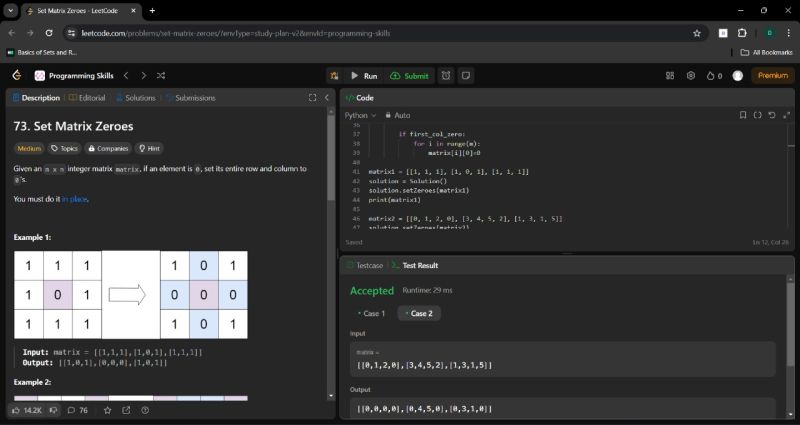
Task: Click the description panel scrollbar
Action: [x=331, y=158]
